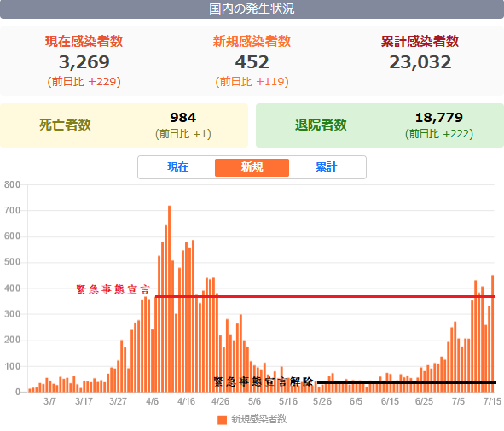The image size is (504, 431).
Task: Select the 新規 chart tab
Action: pyautogui.click(x=252, y=167)
